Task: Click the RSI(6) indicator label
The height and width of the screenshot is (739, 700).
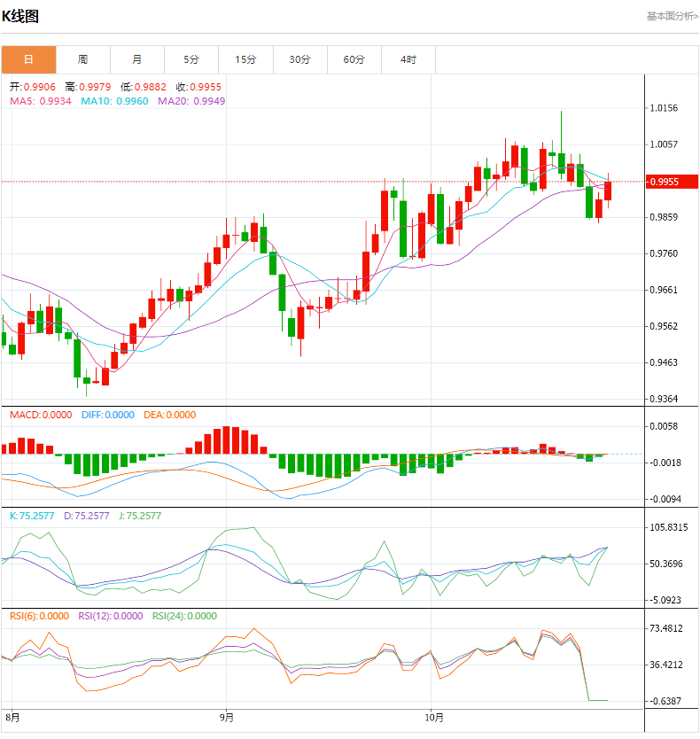Action: 41,616
